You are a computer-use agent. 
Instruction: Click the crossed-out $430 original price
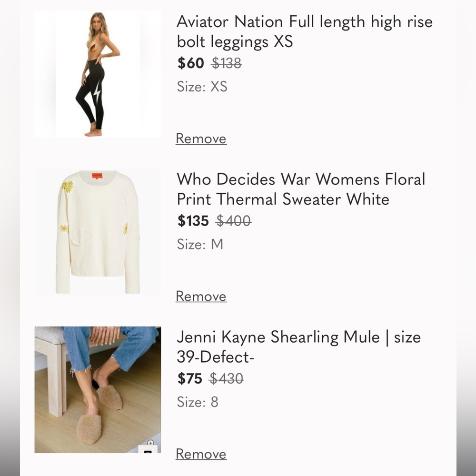227,378
